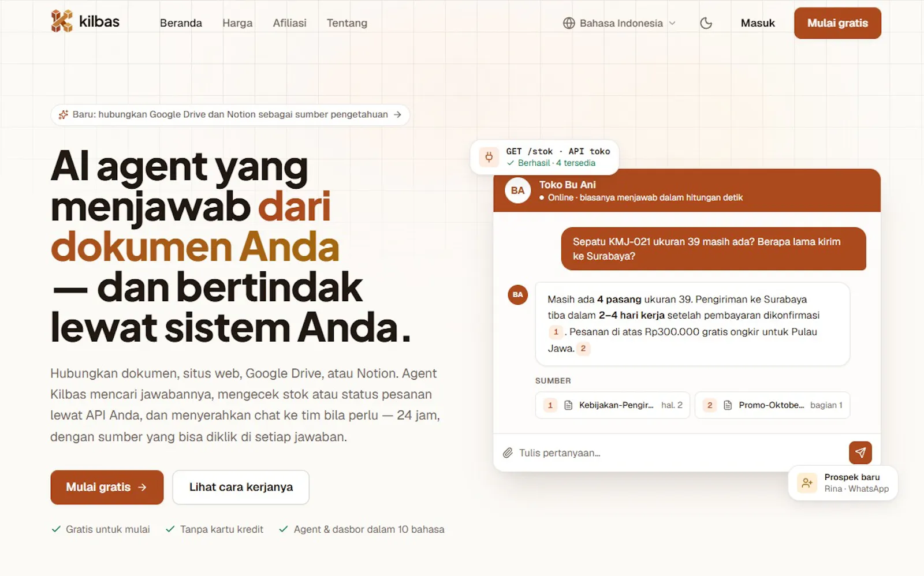Click the Berhasil · 4 tersedia status text
924x576 pixels.
point(557,163)
